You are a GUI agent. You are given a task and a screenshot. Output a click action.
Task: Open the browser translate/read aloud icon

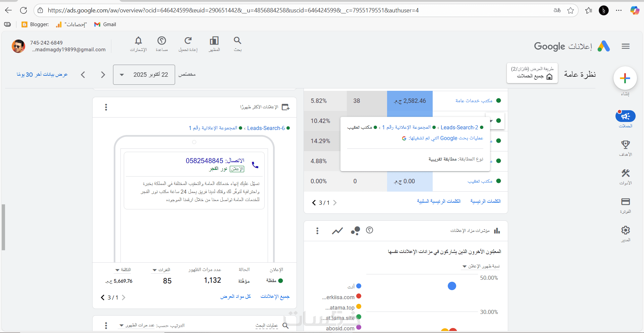pos(557,10)
